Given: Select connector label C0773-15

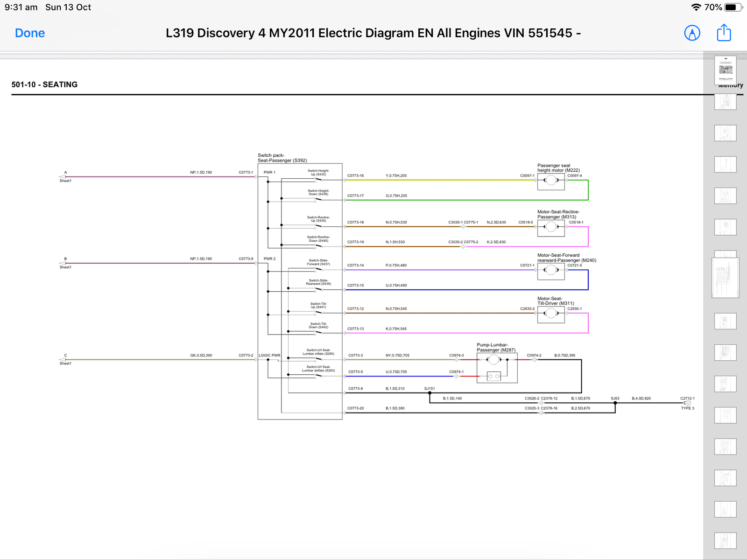Looking at the screenshot, I should (x=355, y=285).
